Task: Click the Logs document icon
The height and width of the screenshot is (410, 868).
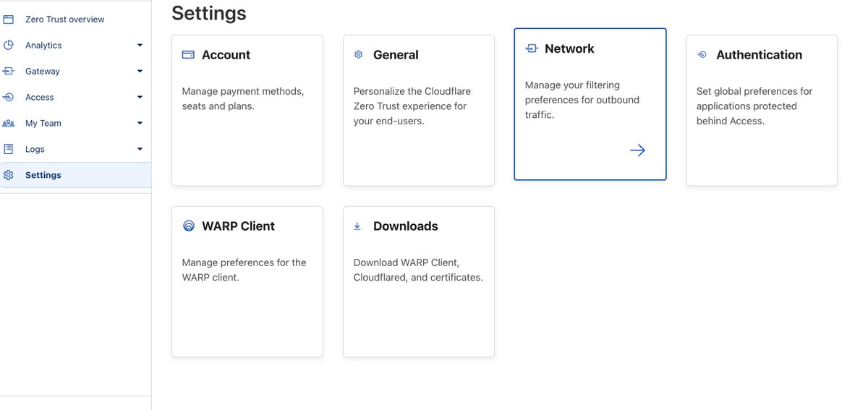Action: pyautogui.click(x=9, y=149)
